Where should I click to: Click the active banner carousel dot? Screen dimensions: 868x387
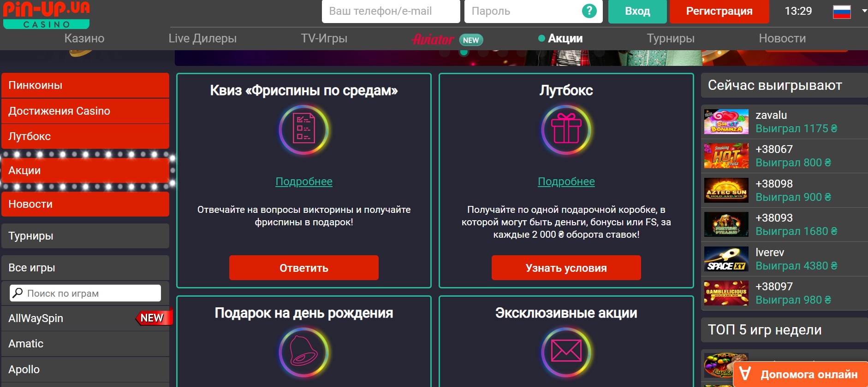(x=464, y=52)
